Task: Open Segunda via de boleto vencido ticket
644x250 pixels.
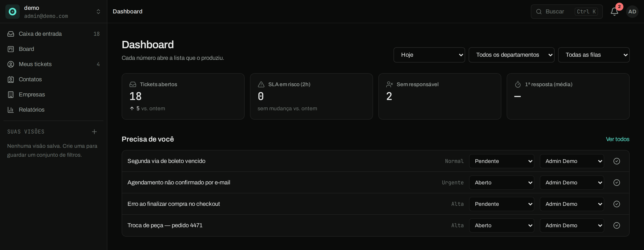Action: [166, 161]
